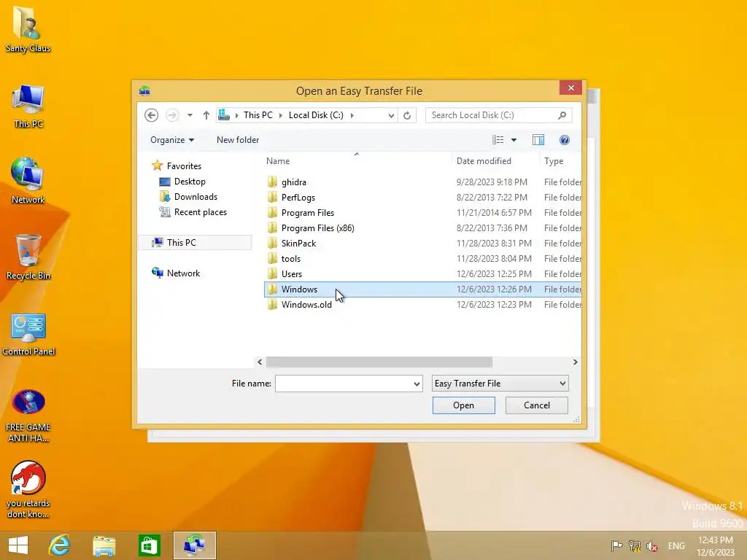
Task: Sort by Name column header
Action: [x=278, y=161]
